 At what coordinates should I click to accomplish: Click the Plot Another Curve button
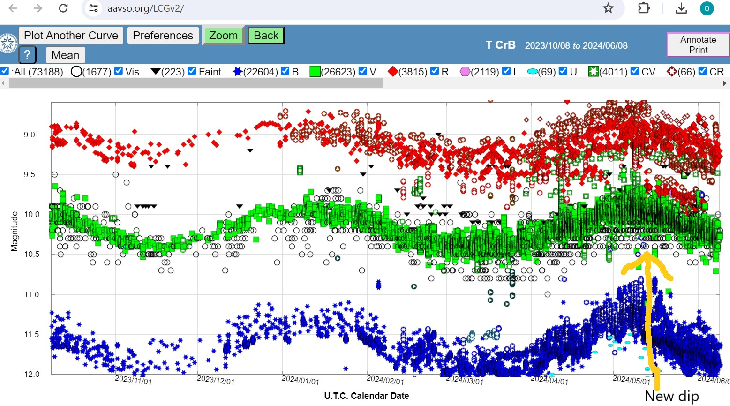pos(72,35)
